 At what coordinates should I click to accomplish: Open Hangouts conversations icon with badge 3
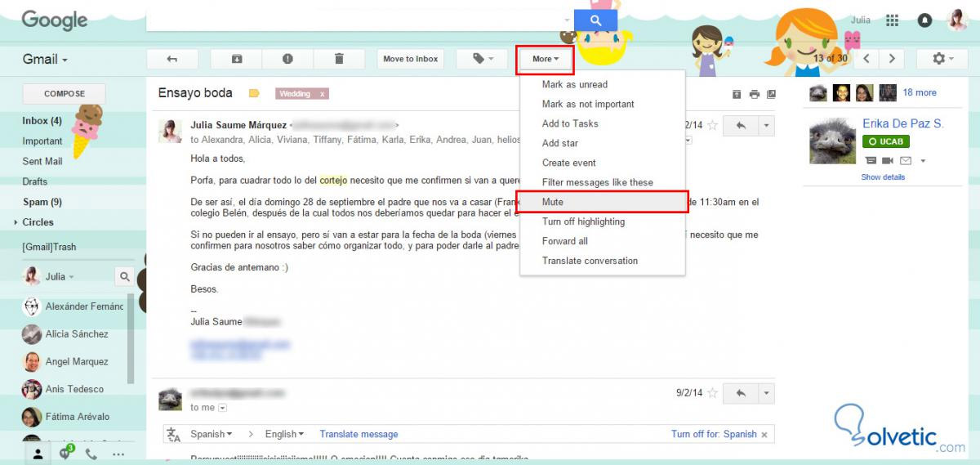coord(66,453)
